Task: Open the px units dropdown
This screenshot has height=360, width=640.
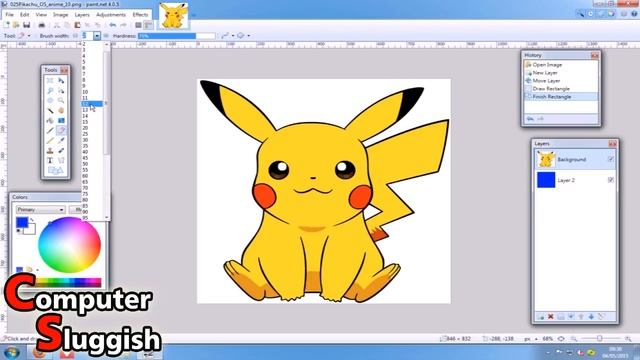Action: [x=531, y=339]
